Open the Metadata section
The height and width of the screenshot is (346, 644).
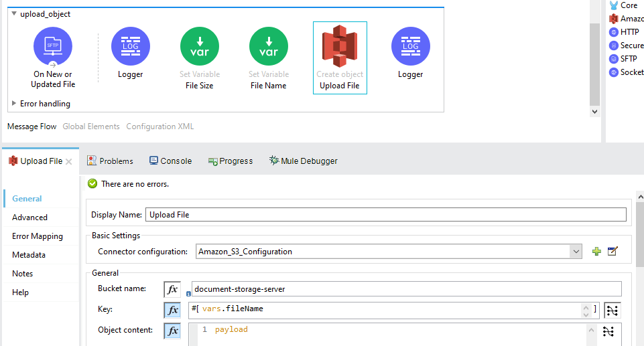tap(29, 254)
